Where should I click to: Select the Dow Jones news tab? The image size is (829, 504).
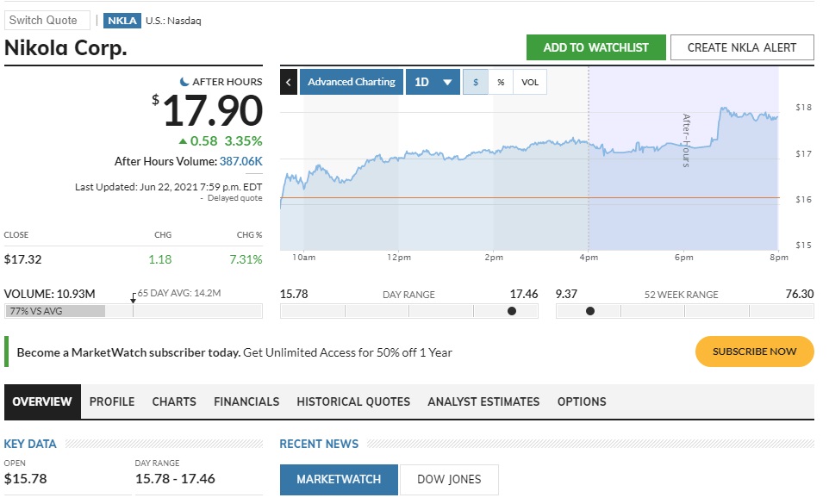click(448, 479)
